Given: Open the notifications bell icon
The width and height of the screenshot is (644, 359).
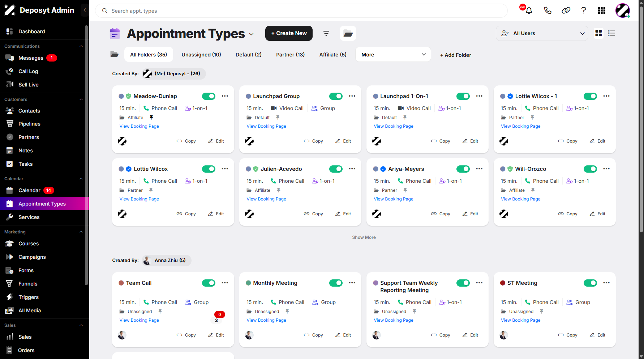Looking at the screenshot, I should (529, 10).
